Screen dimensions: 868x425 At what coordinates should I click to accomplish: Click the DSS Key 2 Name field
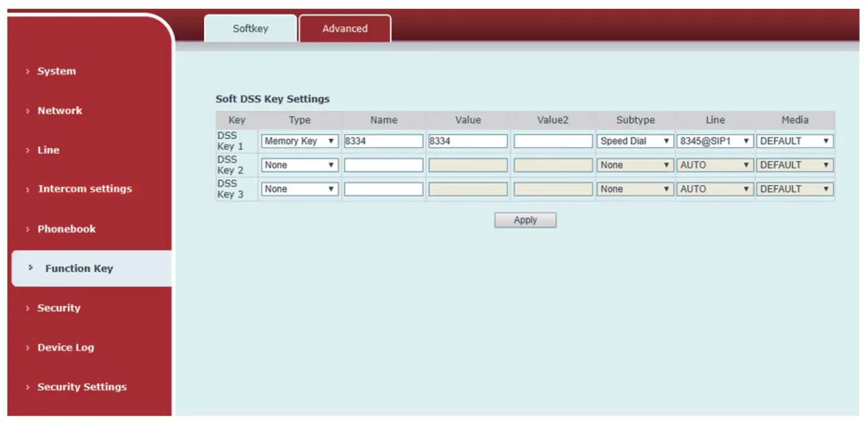click(383, 165)
